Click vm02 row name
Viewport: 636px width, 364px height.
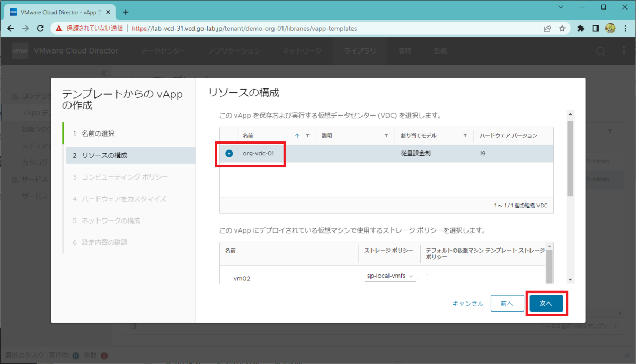242,278
